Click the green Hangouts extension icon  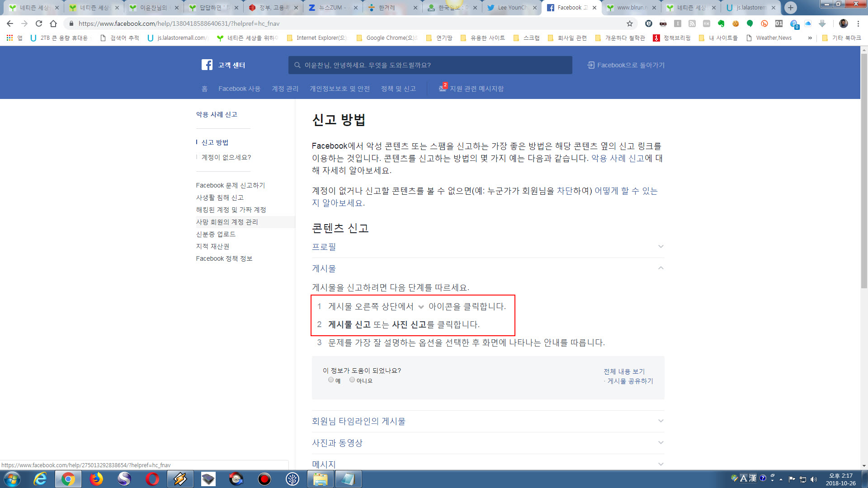click(x=750, y=23)
